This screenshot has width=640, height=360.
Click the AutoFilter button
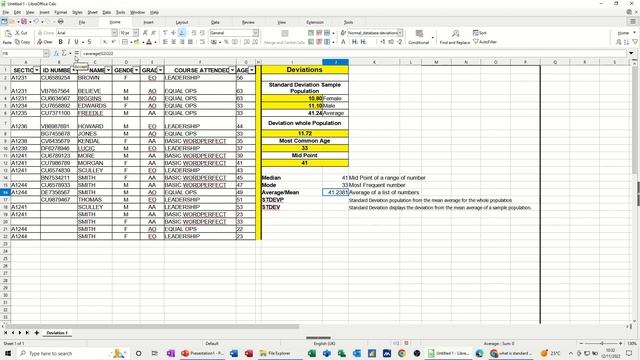pos(485,42)
